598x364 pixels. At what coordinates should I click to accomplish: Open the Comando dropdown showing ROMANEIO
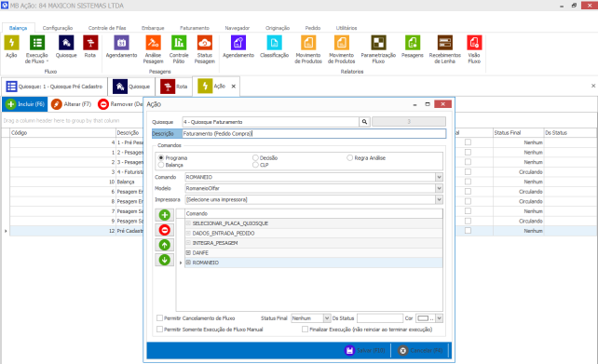439,177
